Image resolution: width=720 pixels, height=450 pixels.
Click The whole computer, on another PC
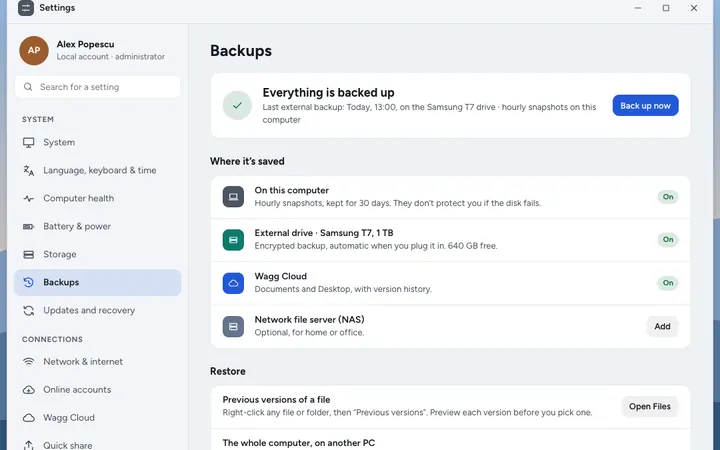tap(450, 440)
